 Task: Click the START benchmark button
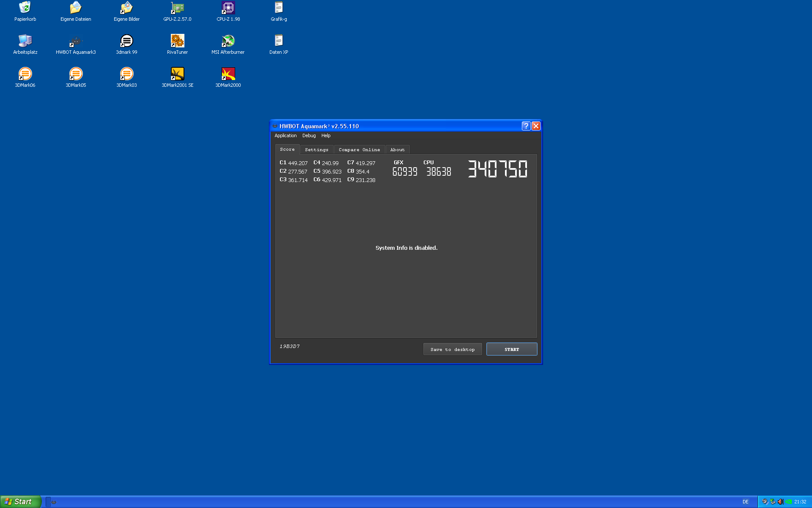pos(512,349)
